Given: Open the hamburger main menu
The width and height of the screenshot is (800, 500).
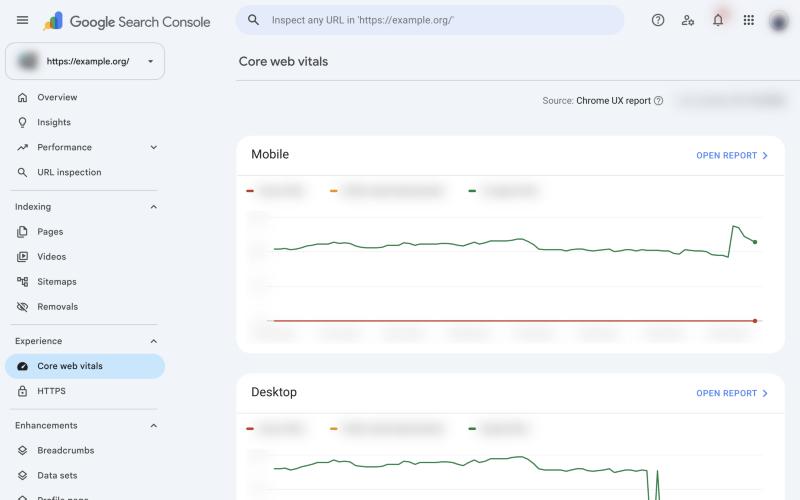Looking at the screenshot, I should point(22,20).
